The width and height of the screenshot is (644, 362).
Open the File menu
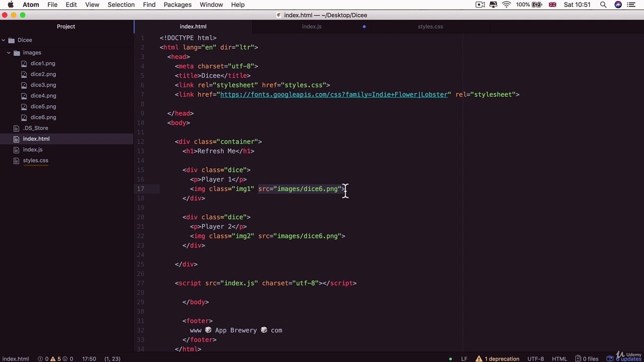[52, 5]
